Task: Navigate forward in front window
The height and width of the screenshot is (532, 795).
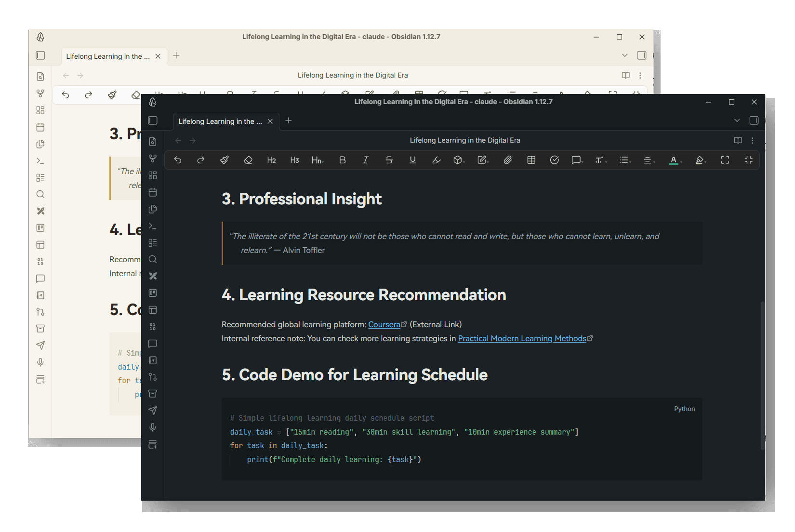Action: tap(193, 140)
